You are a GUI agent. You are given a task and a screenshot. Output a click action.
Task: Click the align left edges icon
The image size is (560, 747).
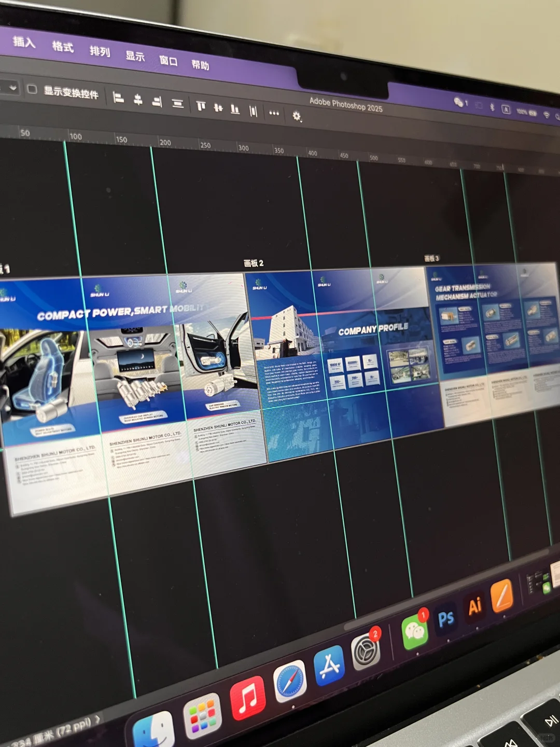tap(119, 98)
